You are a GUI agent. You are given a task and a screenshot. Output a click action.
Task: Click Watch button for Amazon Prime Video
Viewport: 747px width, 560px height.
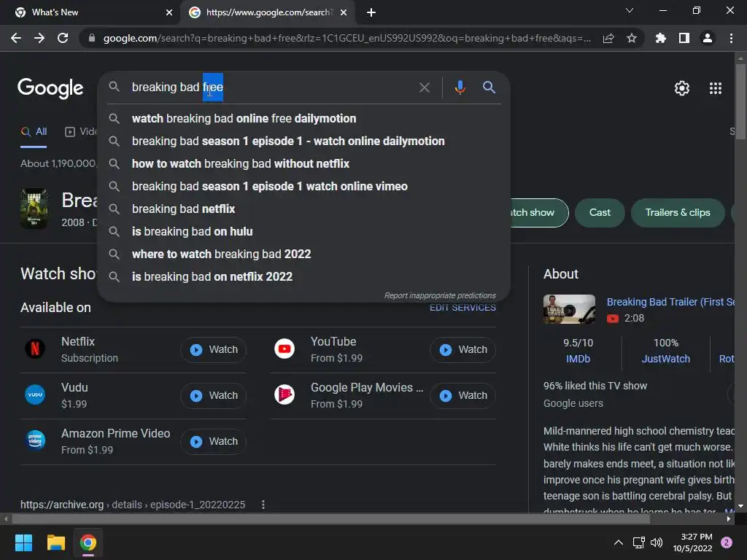click(213, 441)
